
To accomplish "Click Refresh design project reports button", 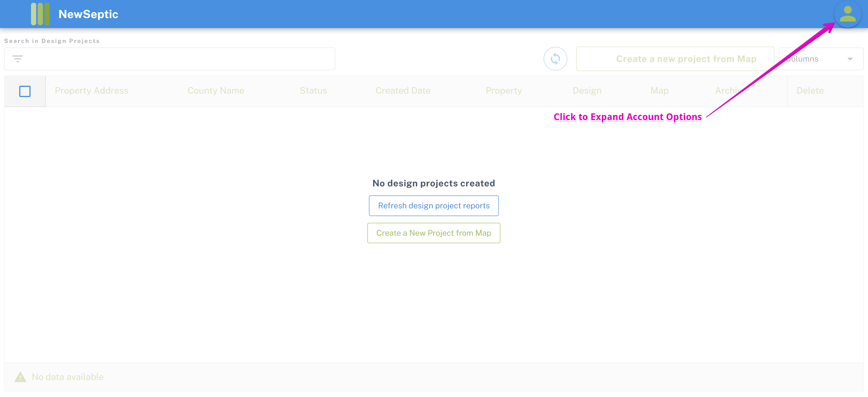I will tap(434, 205).
